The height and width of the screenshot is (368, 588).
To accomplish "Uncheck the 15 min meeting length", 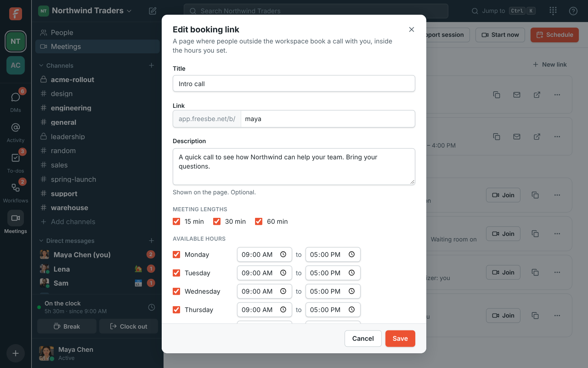I will point(176,221).
